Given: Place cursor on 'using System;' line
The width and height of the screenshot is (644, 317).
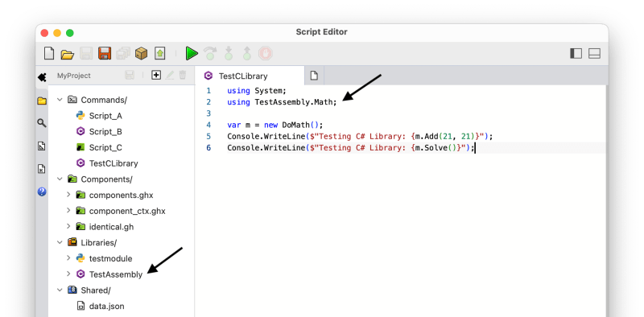Looking at the screenshot, I should pos(257,91).
